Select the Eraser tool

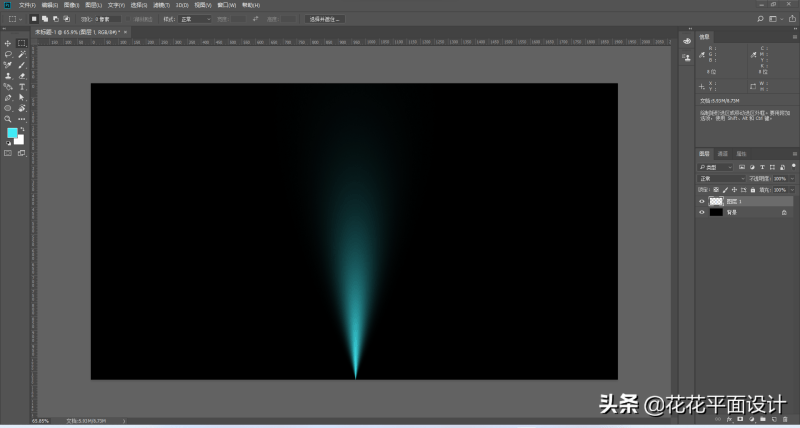pyautogui.click(x=21, y=76)
